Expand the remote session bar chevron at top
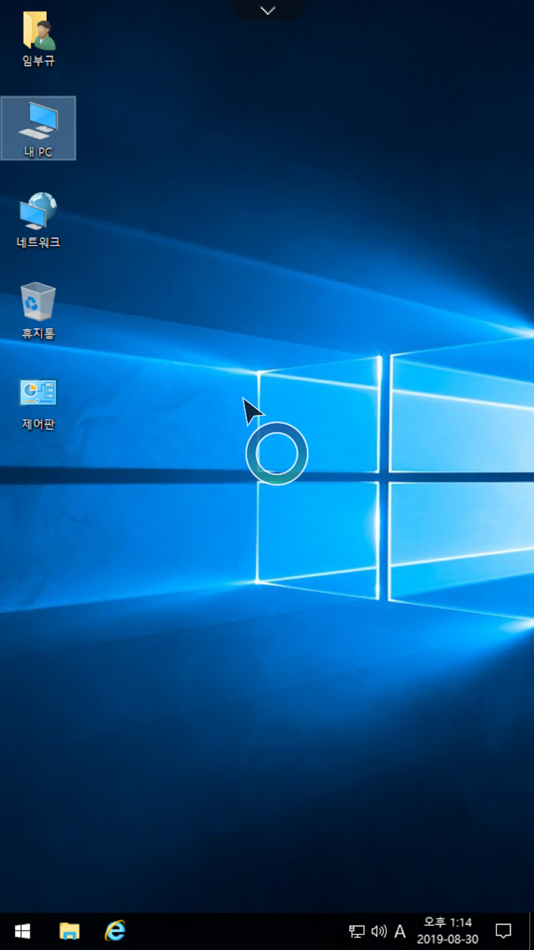 click(x=267, y=10)
